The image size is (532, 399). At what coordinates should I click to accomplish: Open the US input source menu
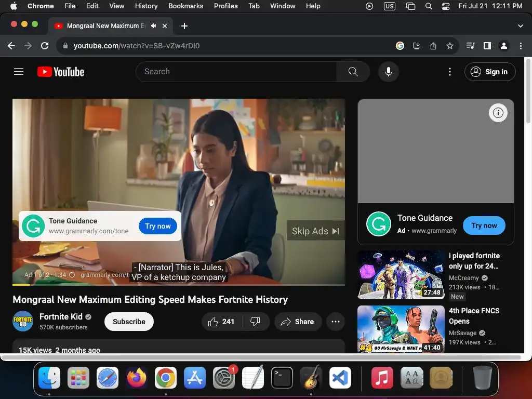pyautogui.click(x=390, y=6)
